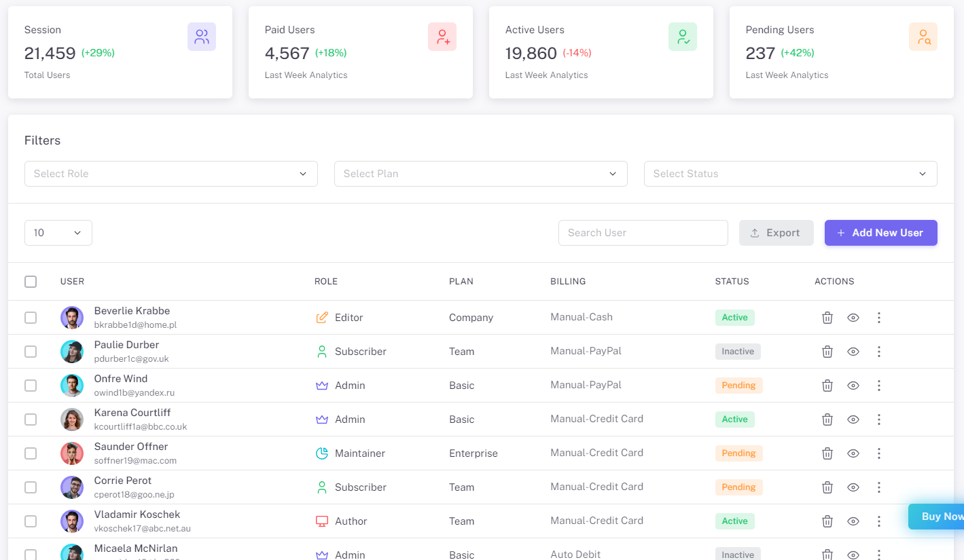Sort by the ROLE column header
Screen dimensions: 964x560
click(x=326, y=282)
